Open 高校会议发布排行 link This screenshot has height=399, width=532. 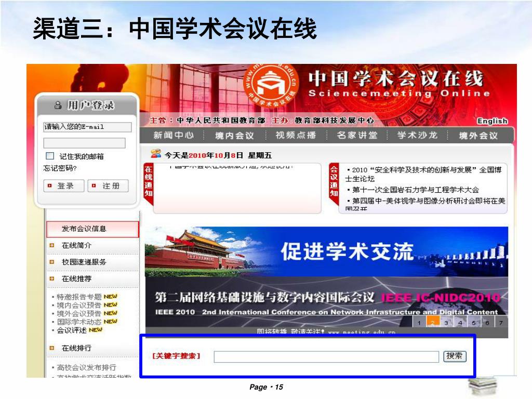point(87,367)
